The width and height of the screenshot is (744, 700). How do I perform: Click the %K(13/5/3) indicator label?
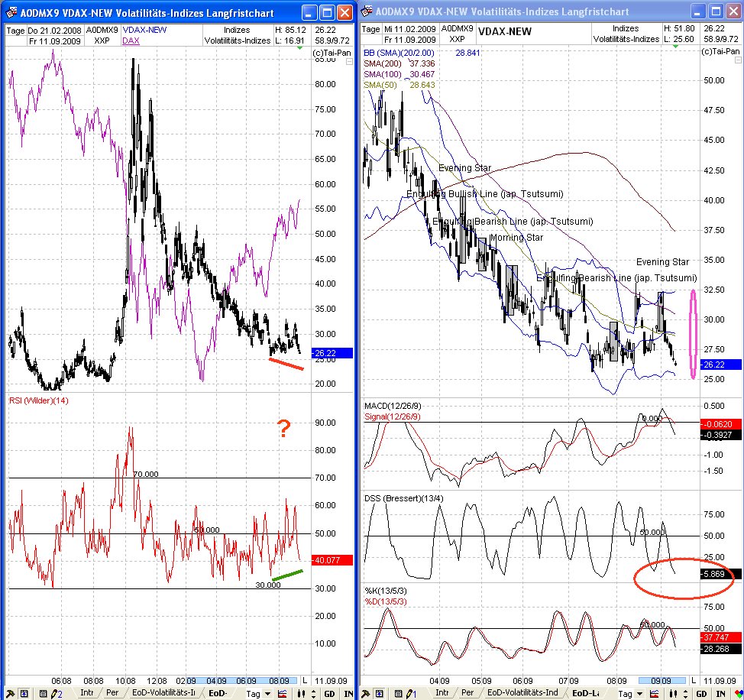pos(385,591)
